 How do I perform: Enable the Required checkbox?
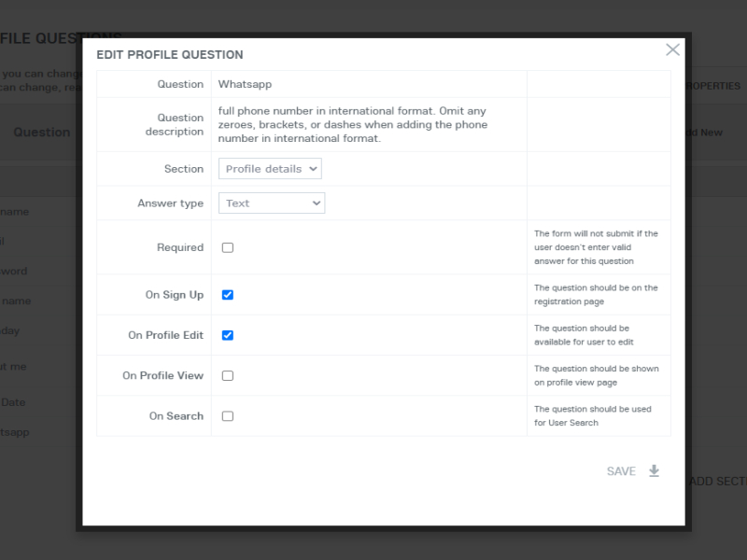point(228,247)
